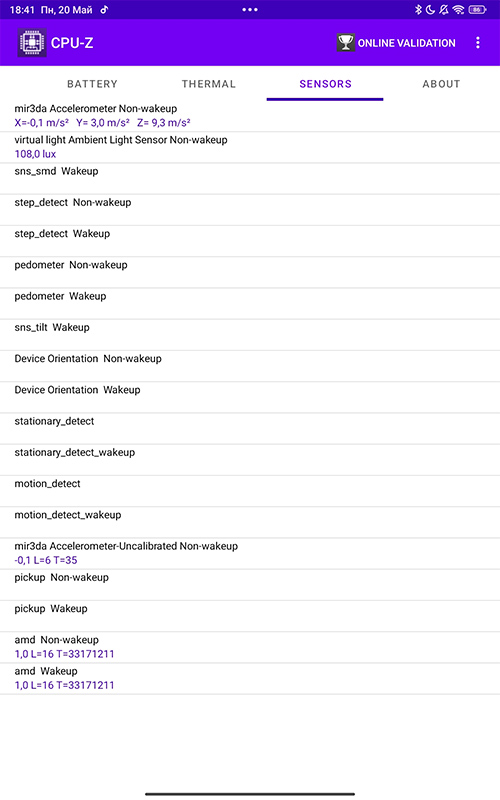Viewport: 500px width, 800px height.
Task: Click the ONLINE VALIDATION button text
Action: tap(407, 43)
